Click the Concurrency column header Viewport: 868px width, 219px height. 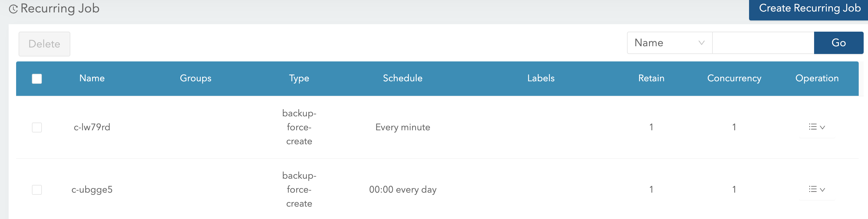[734, 78]
